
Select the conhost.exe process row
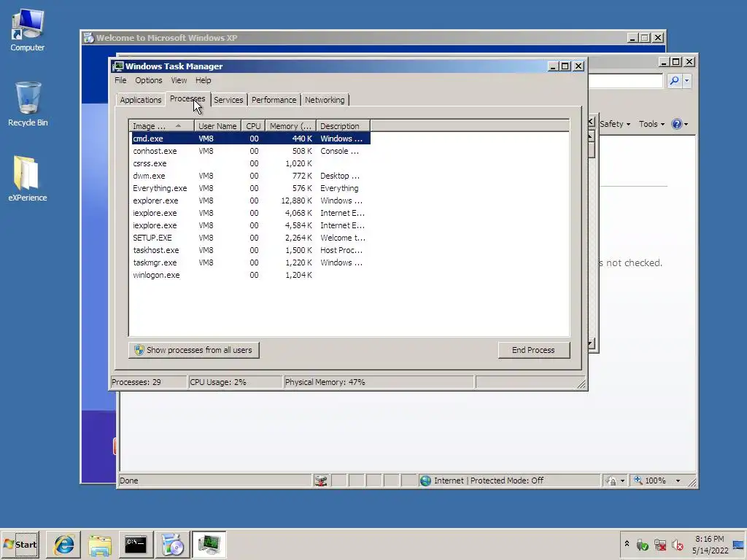tap(251, 151)
